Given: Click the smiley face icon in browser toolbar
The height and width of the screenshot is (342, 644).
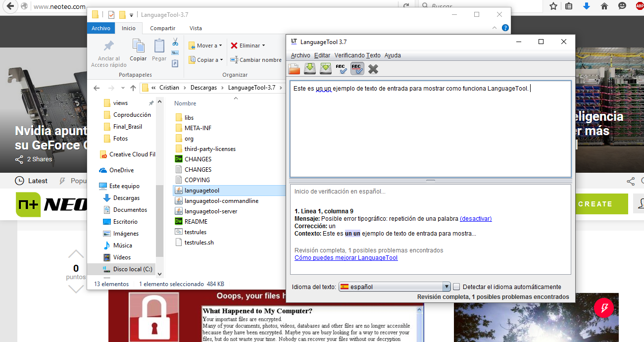Looking at the screenshot, I should (x=622, y=6).
